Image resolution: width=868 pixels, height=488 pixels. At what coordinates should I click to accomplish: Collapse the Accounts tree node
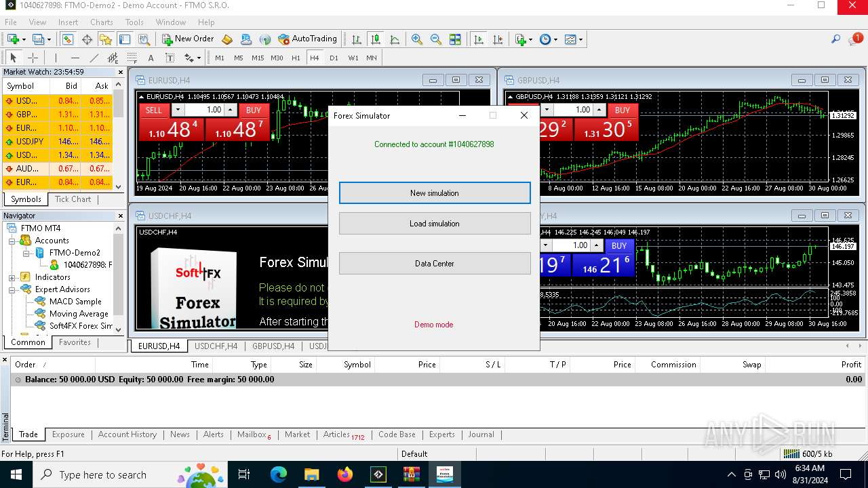coord(12,241)
